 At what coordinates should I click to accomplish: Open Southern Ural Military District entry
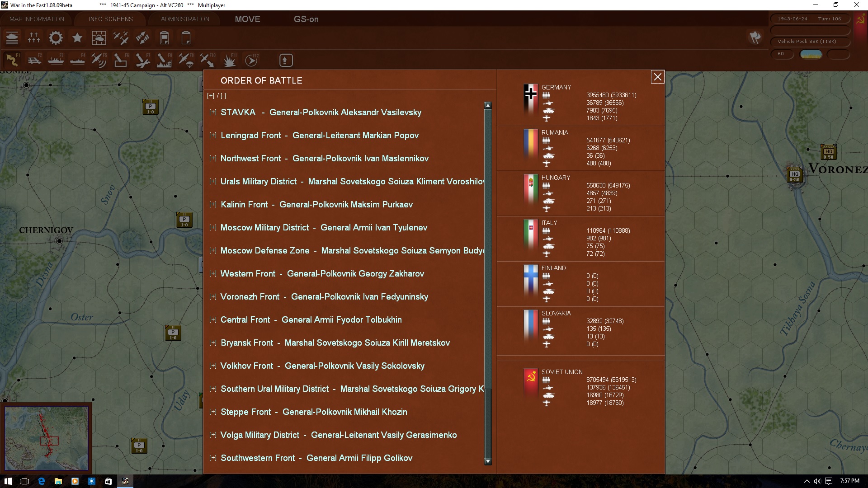pos(352,389)
